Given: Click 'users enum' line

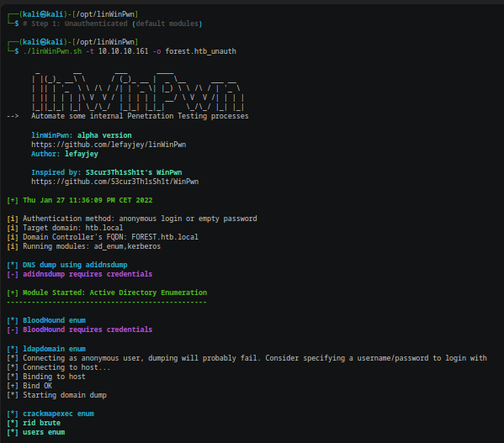Looking at the screenshot, I should click(44, 432).
